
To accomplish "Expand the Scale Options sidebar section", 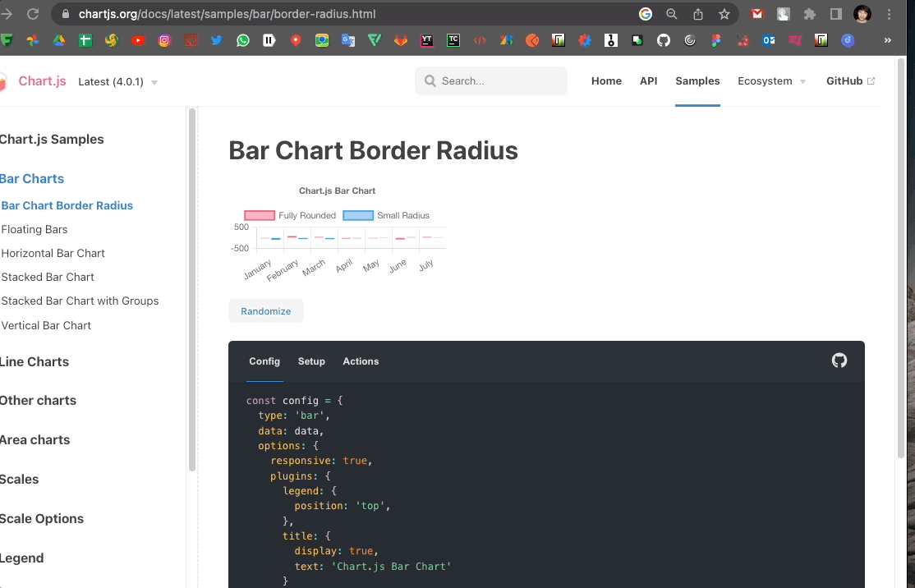I will (x=42, y=518).
